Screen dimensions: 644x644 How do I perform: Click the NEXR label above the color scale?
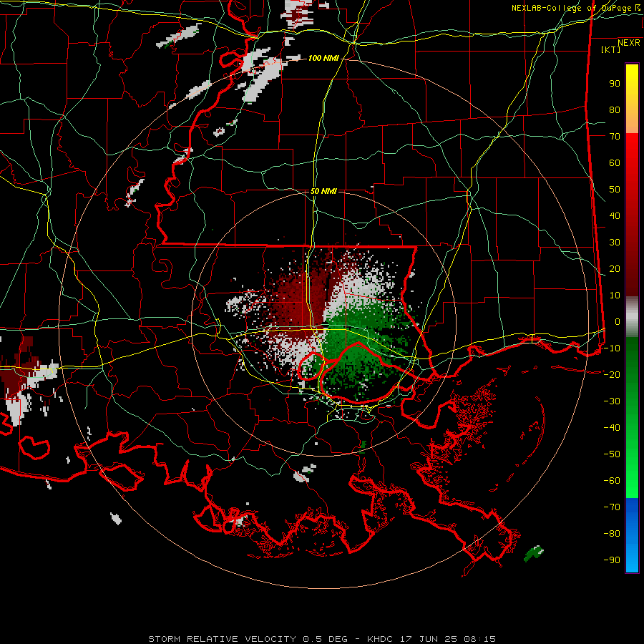628,43
